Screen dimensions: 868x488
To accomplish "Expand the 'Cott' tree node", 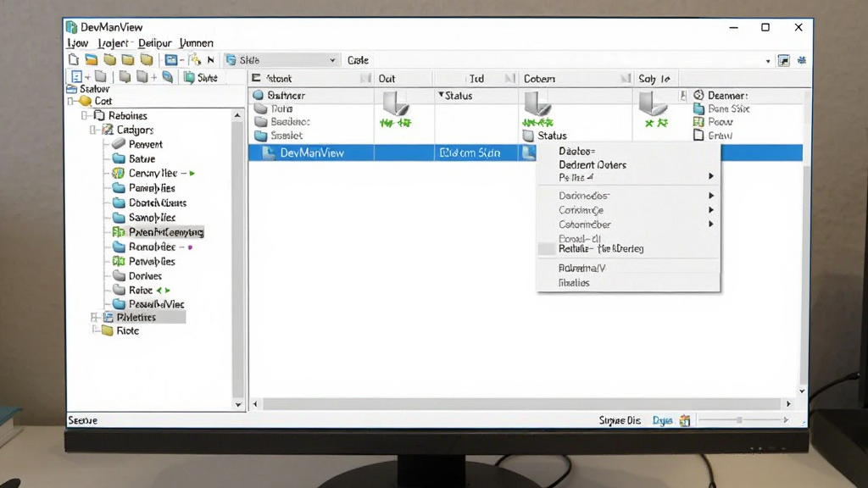I will click(71, 102).
